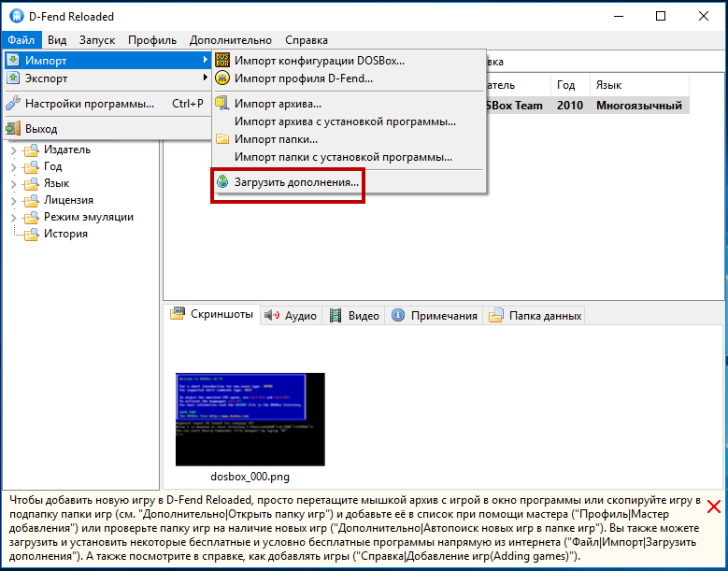Click the folder icon beside Импорт папки
This screenshot has height=571, width=728.
(222, 139)
